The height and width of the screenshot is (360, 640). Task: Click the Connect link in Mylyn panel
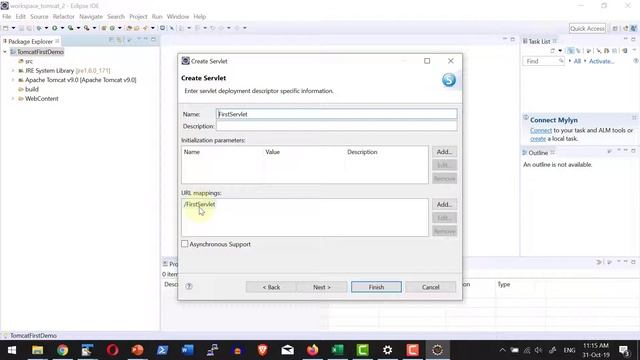point(541,130)
